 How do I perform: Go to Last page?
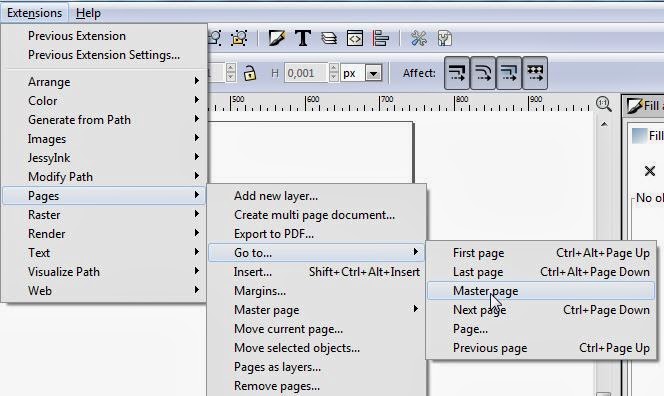click(541, 272)
